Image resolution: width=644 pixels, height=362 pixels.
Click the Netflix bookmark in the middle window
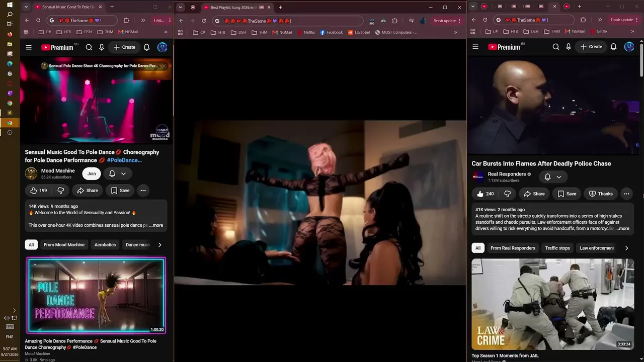[x=306, y=32]
